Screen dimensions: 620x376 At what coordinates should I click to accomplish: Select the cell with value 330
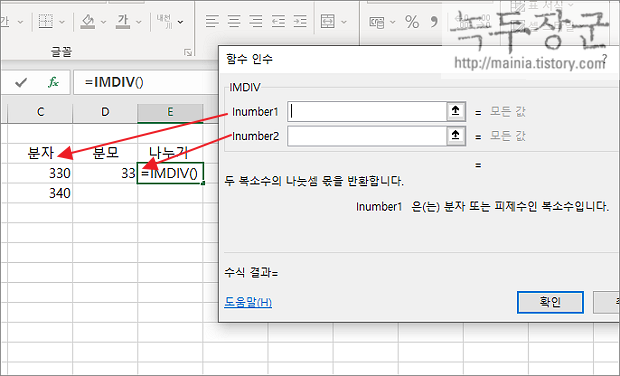(40, 173)
